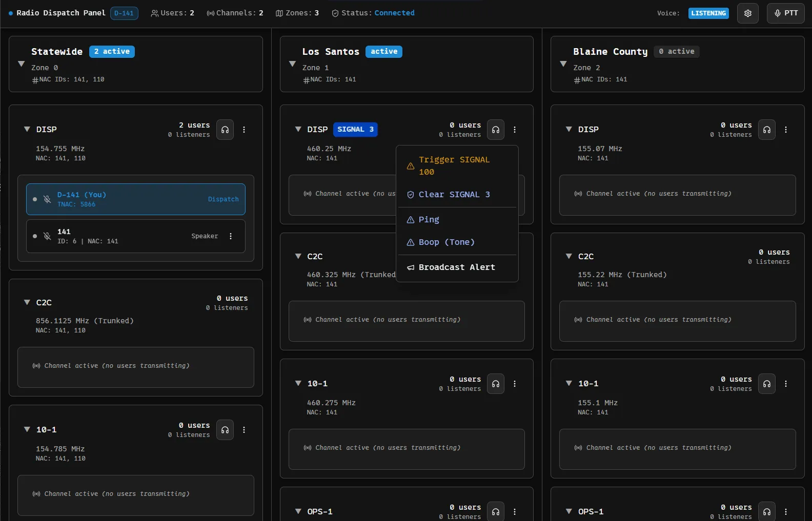Toggle headphones listen on Los Santos DISP

(x=496, y=130)
